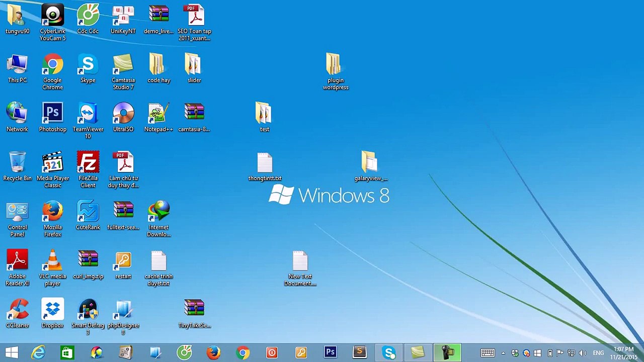Select the camtasia-8 archive file
This screenshot has width=644, height=362.
[x=194, y=118]
